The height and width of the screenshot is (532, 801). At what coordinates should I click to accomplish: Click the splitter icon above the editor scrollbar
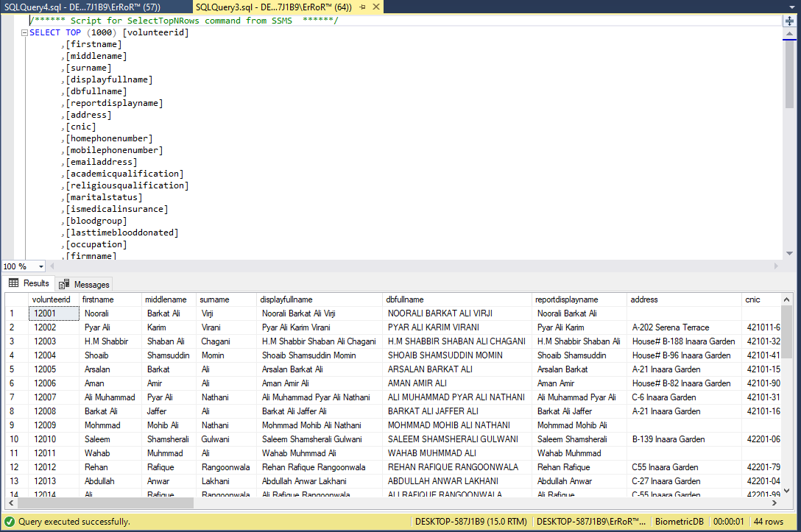coord(790,21)
